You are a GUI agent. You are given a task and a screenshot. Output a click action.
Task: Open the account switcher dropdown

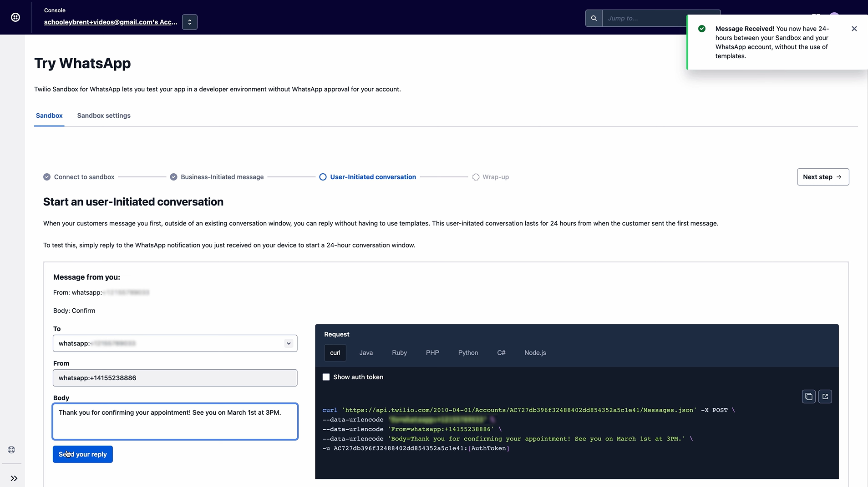tap(190, 22)
